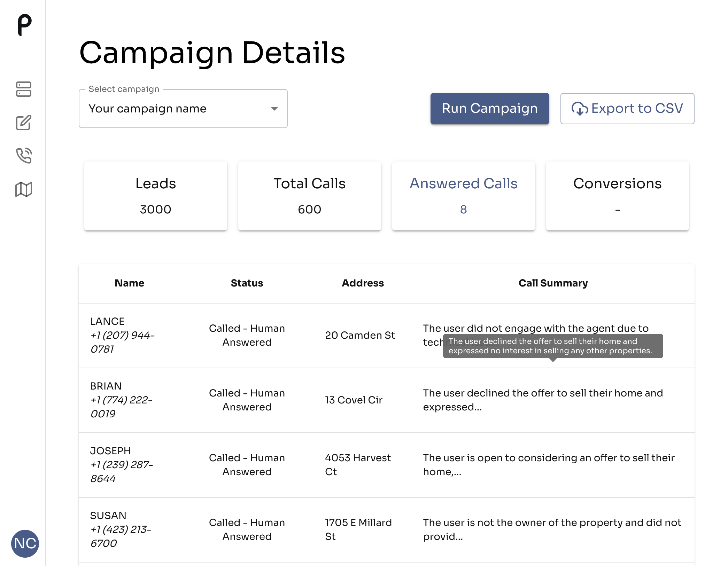Click JOSEPH's call summary about considering an offer

tap(549, 465)
